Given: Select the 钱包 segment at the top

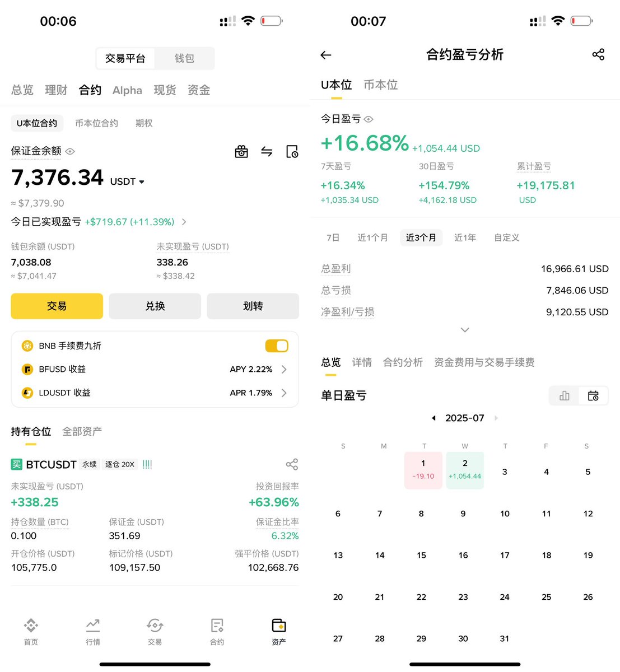Looking at the screenshot, I should click(184, 58).
